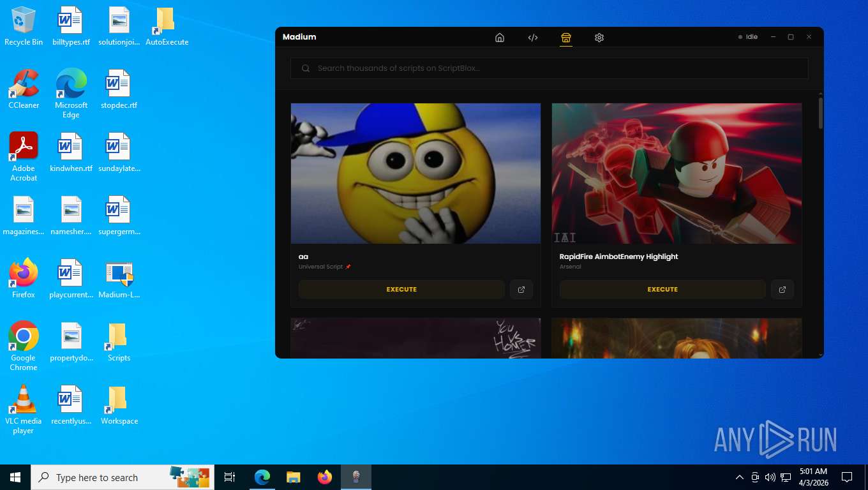
Task: Select the Adobe Acrobat desktop icon
Action: tap(24, 157)
